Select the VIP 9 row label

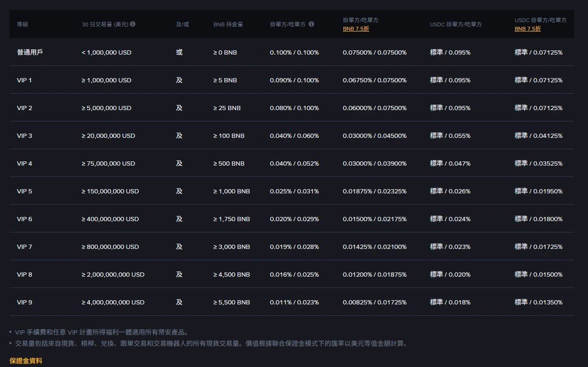tap(24, 302)
